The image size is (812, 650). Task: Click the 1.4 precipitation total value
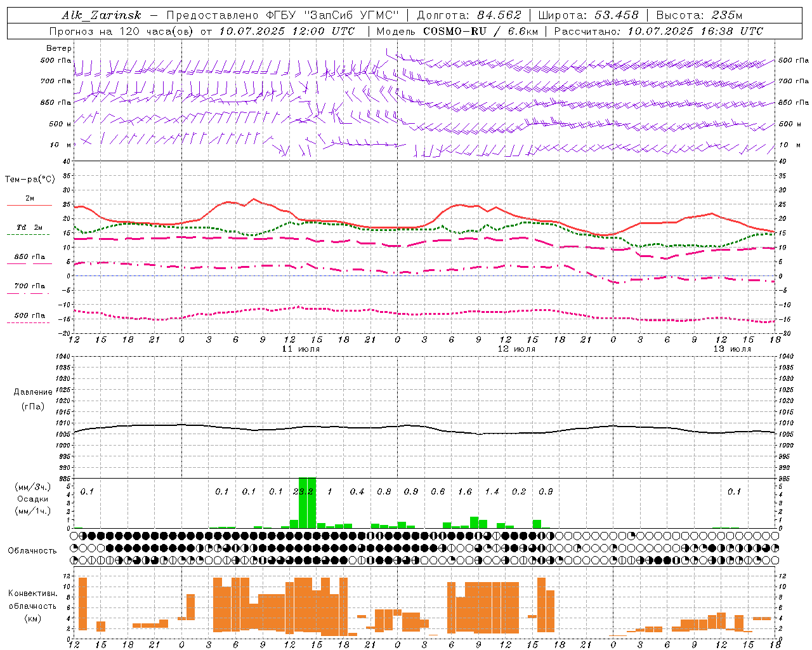pyautogui.click(x=492, y=491)
